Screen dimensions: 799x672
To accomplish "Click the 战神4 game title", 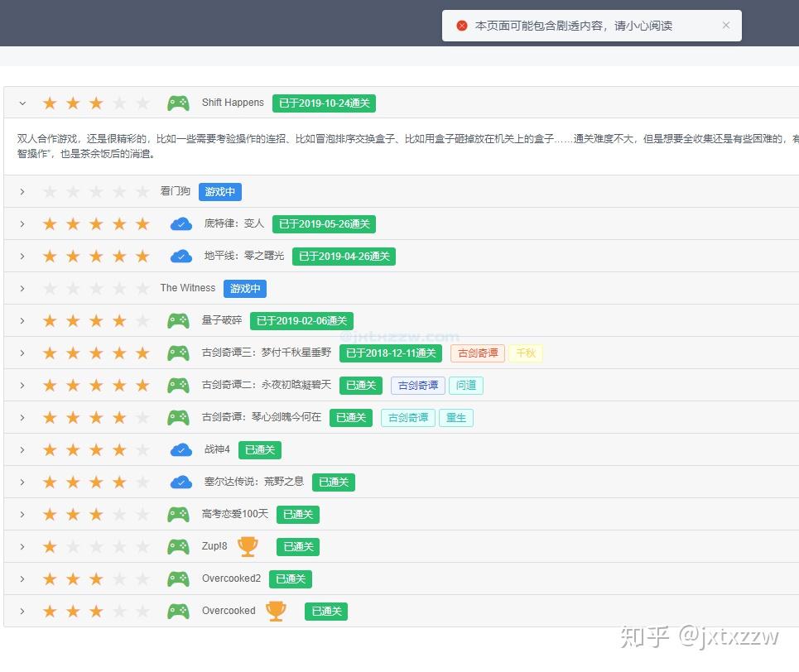I will pos(217,449).
